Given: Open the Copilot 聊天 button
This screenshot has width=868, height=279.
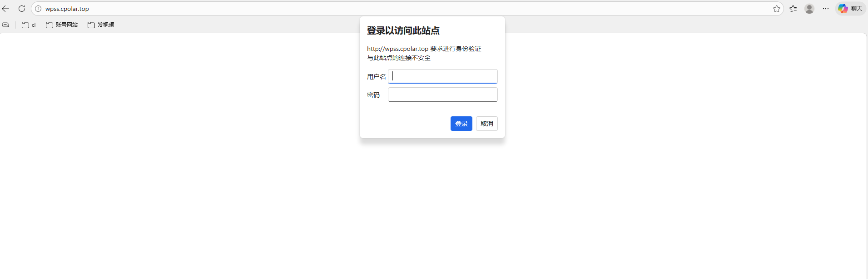Looking at the screenshot, I should [x=850, y=9].
